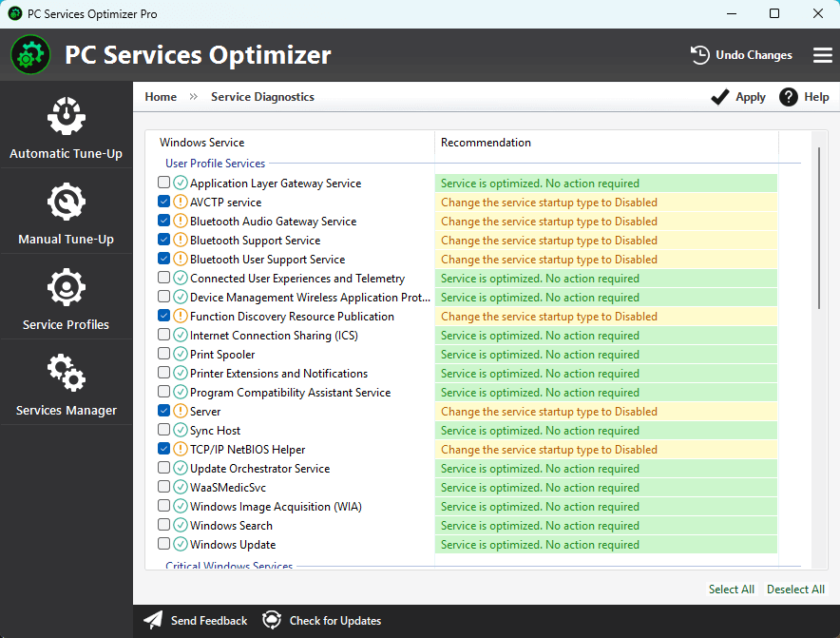
Task: Click the Send Feedback paper plane icon
Action: [153, 621]
